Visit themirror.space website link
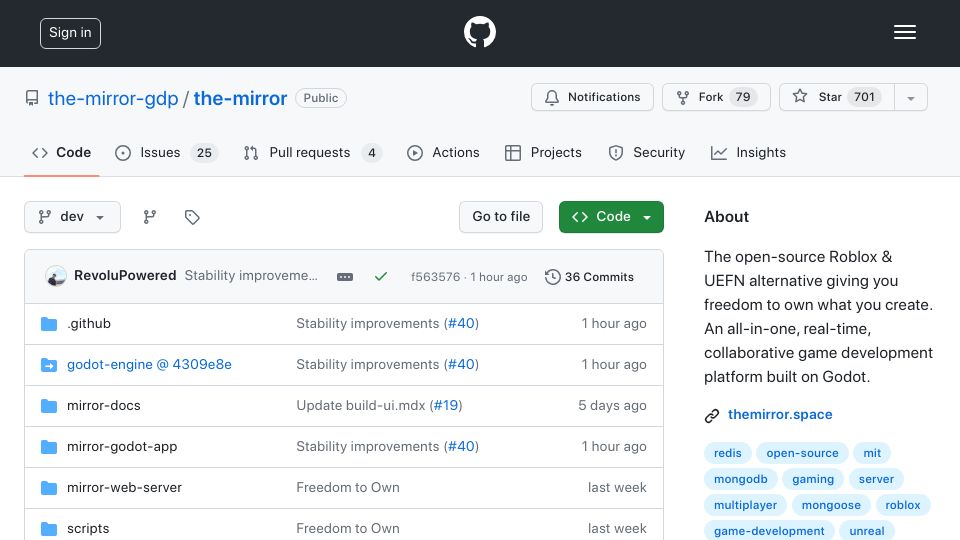Image resolution: width=960 pixels, height=540 pixels. [x=780, y=414]
